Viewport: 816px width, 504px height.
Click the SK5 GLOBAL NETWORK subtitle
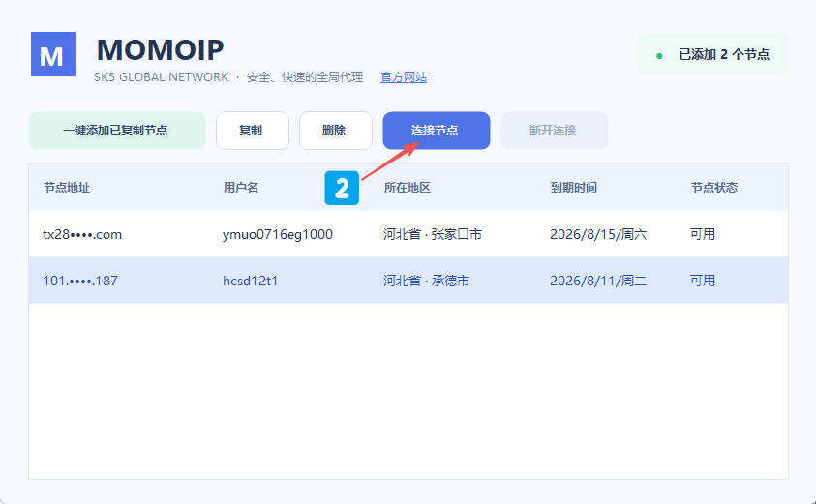[162, 77]
